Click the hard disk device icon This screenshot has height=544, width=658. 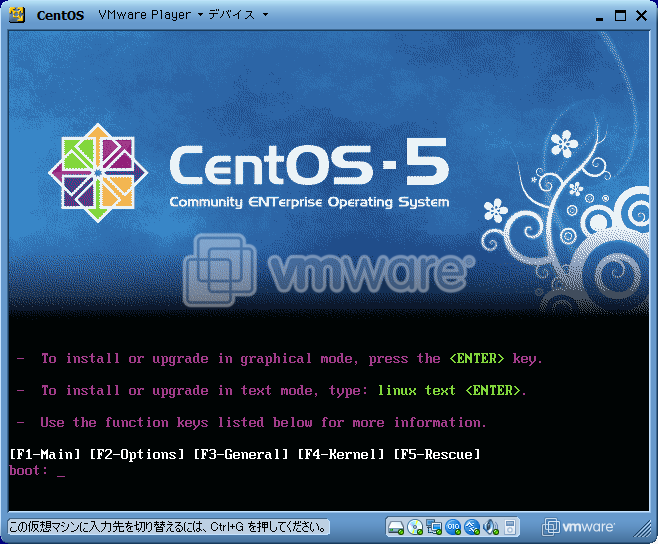396,527
